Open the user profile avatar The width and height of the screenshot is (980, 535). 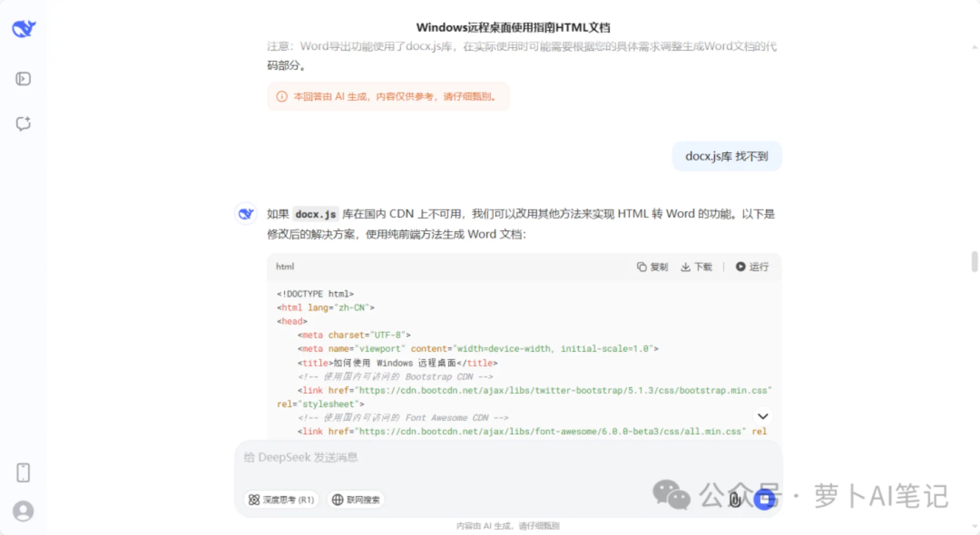click(x=23, y=511)
